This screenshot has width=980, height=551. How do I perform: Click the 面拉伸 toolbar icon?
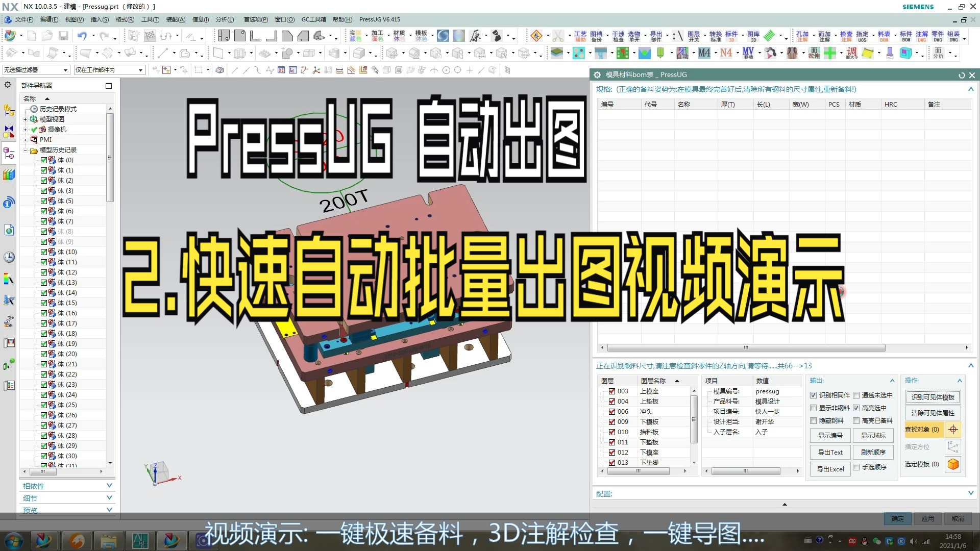point(814,53)
